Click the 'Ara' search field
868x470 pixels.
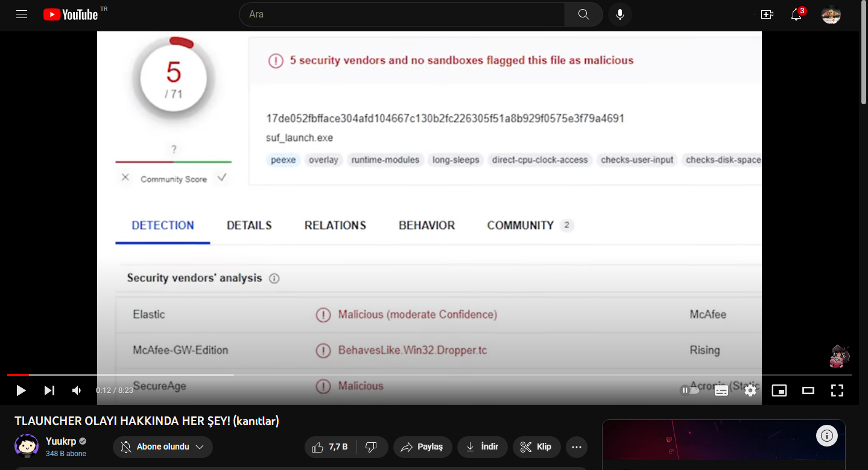click(x=402, y=14)
